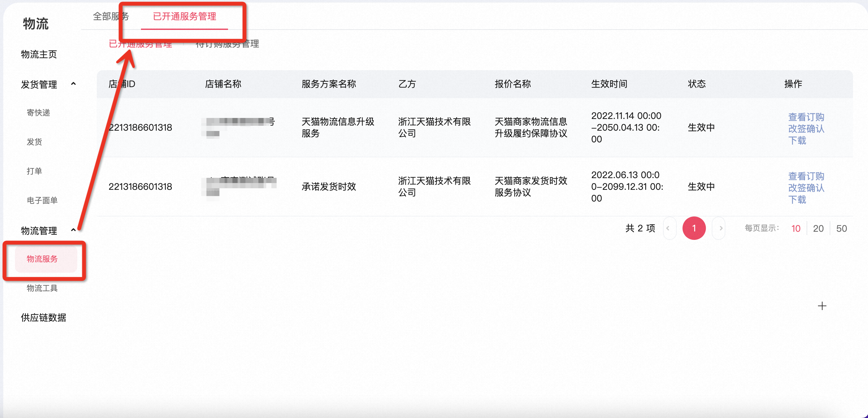This screenshot has width=868, height=418.
Task: Collapse the 物流管理 section chevron
Action: point(73,230)
